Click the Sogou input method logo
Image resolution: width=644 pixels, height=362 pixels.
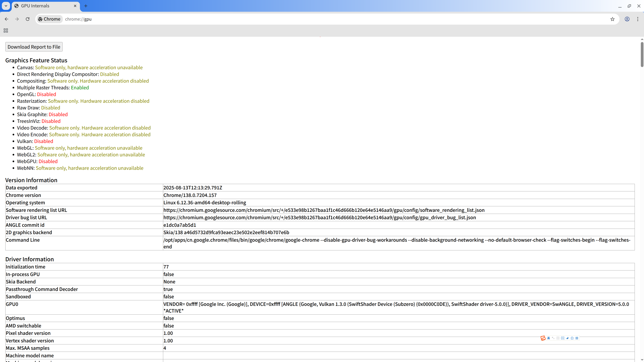coord(543,338)
